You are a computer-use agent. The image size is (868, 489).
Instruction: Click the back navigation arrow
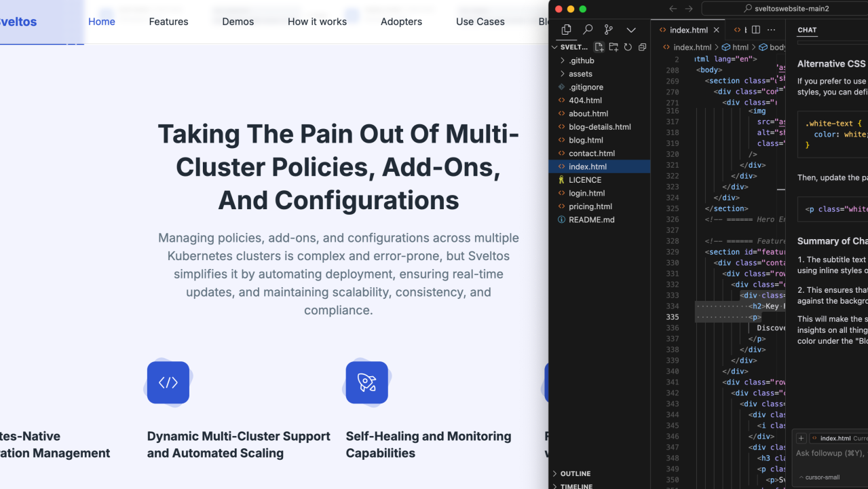673,10
